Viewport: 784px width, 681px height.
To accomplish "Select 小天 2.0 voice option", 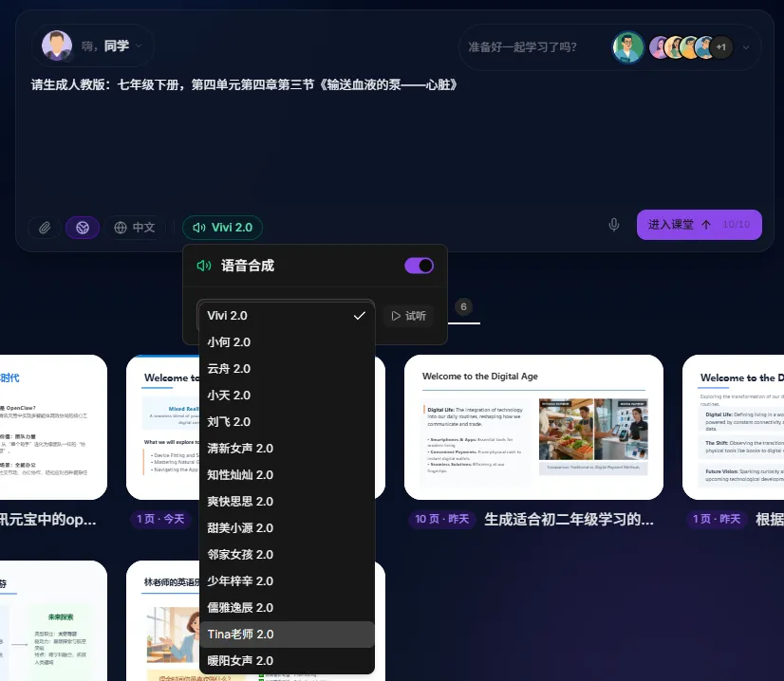I will [287, 396].
